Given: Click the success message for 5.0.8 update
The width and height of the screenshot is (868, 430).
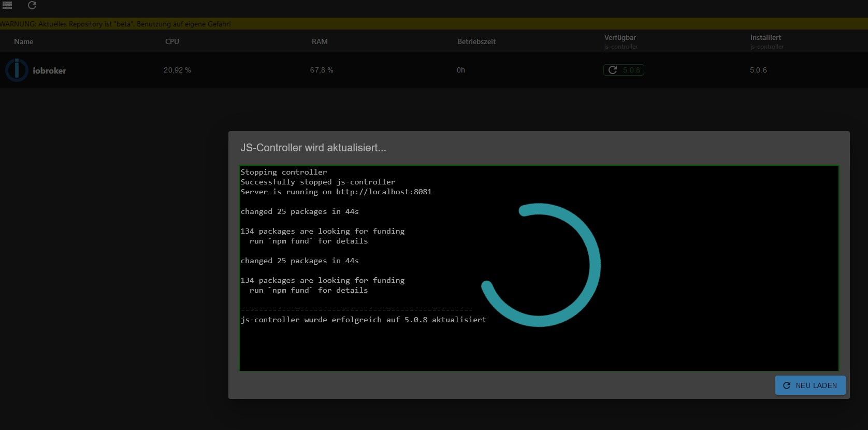Looking at the screenshot, I should pyautogui.click(x=364, y=320).
